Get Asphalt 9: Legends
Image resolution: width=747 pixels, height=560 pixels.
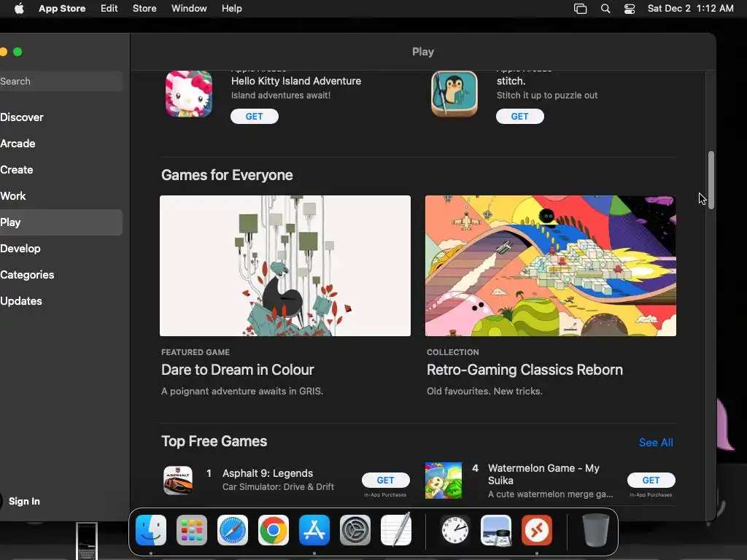pos(385,480)
